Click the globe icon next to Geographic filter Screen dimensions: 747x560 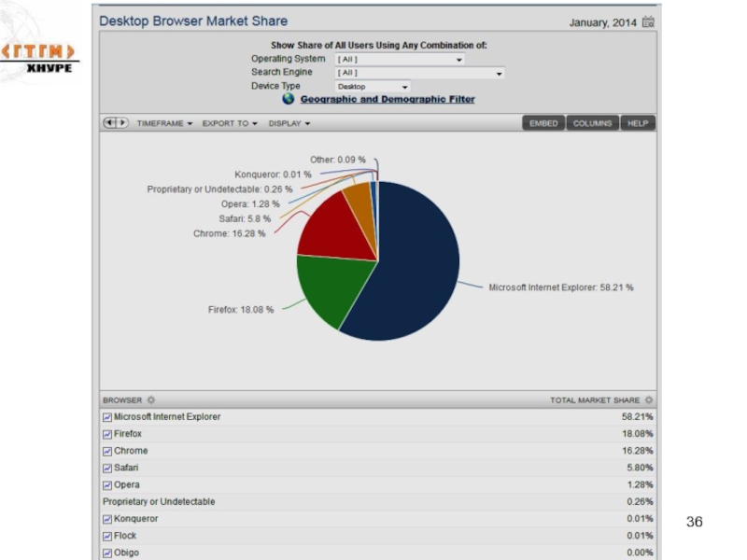click(x=289, y=99)
